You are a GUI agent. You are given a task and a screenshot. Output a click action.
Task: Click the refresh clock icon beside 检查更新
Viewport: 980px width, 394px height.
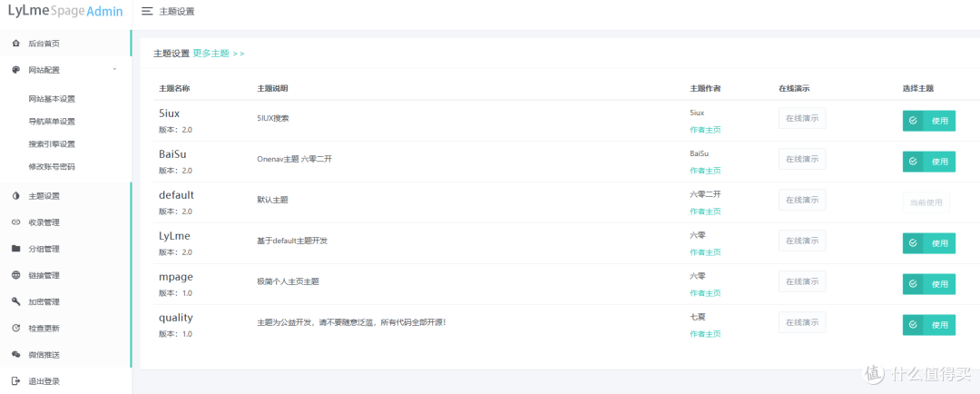click(x=16, y=329)
